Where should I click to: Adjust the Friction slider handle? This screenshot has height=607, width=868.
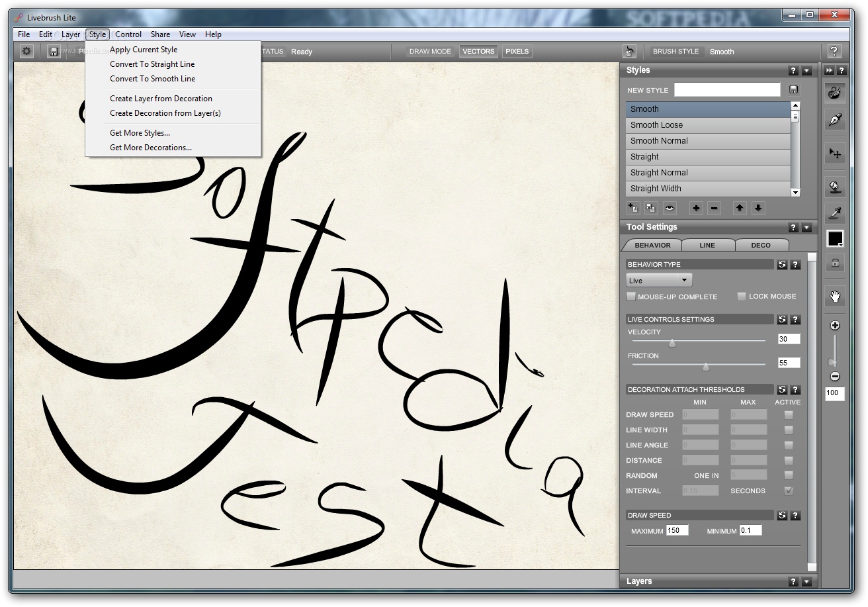point(706,367)
